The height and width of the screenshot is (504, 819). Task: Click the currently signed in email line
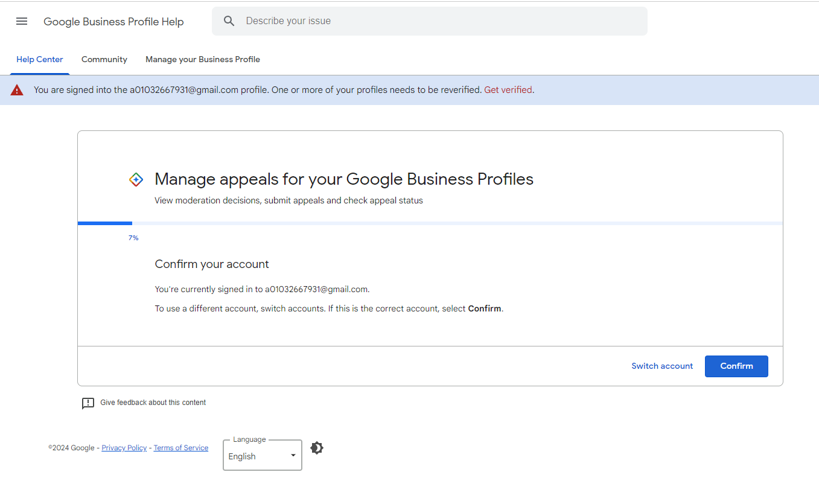click(262, 289)
